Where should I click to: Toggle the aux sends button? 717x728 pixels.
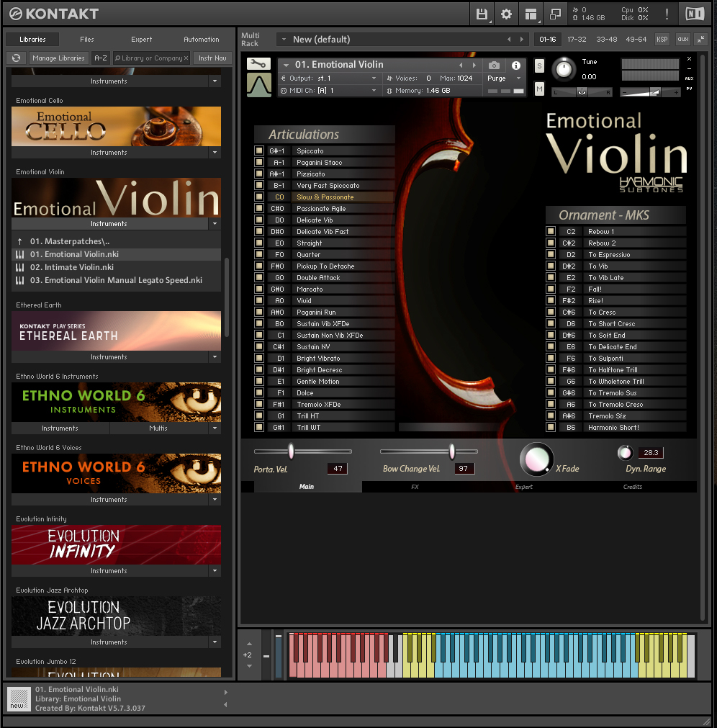point(682,40)
